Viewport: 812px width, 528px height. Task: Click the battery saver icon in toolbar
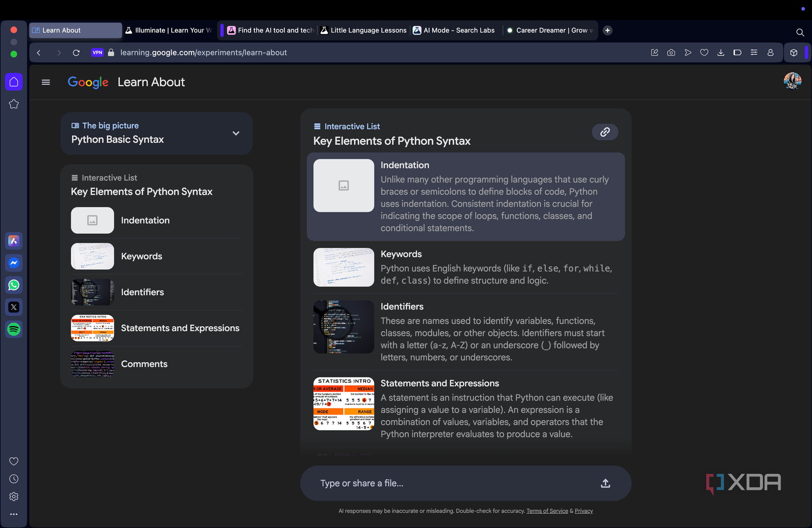tap(737, 53)
